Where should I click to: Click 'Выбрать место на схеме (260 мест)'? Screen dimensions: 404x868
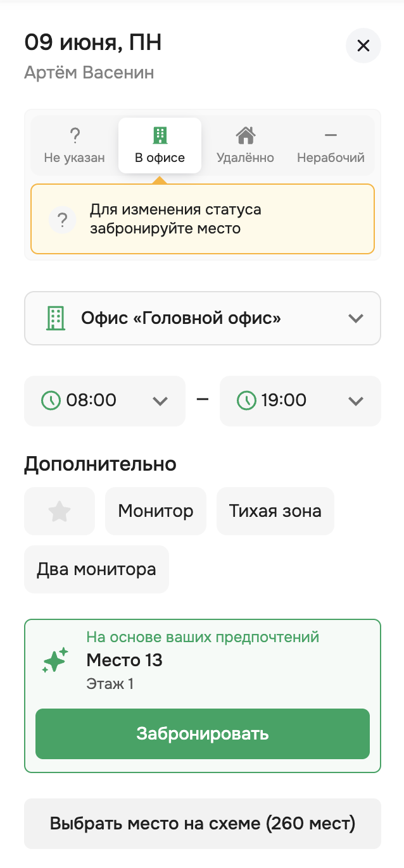[203, 824]
